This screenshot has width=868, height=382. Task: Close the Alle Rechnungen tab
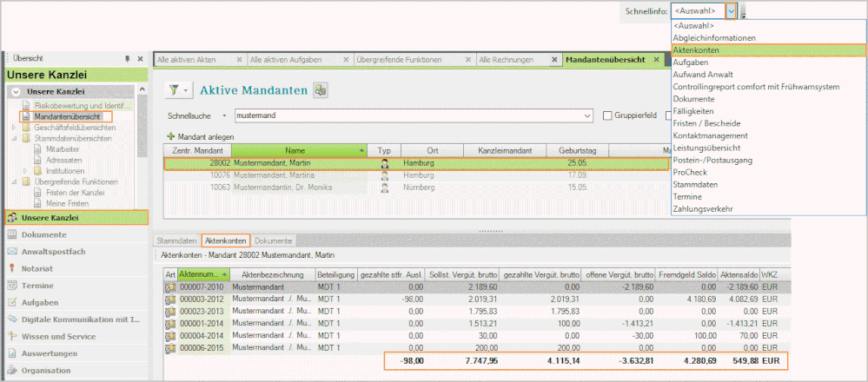[x=554, y=60]
